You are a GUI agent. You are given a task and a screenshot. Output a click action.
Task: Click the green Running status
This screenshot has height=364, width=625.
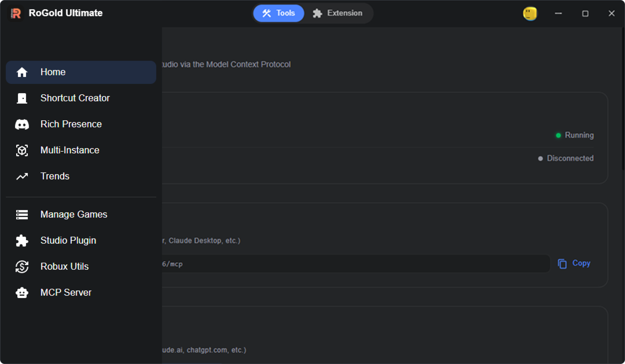click(575, 135)
